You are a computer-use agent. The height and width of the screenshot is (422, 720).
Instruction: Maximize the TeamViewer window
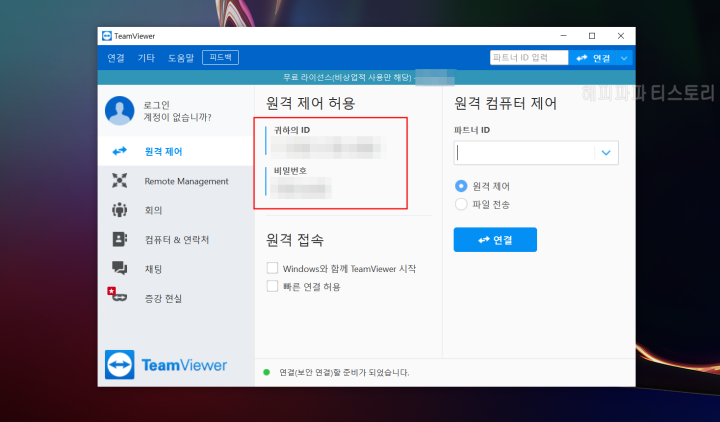click(x=592, y=36)
